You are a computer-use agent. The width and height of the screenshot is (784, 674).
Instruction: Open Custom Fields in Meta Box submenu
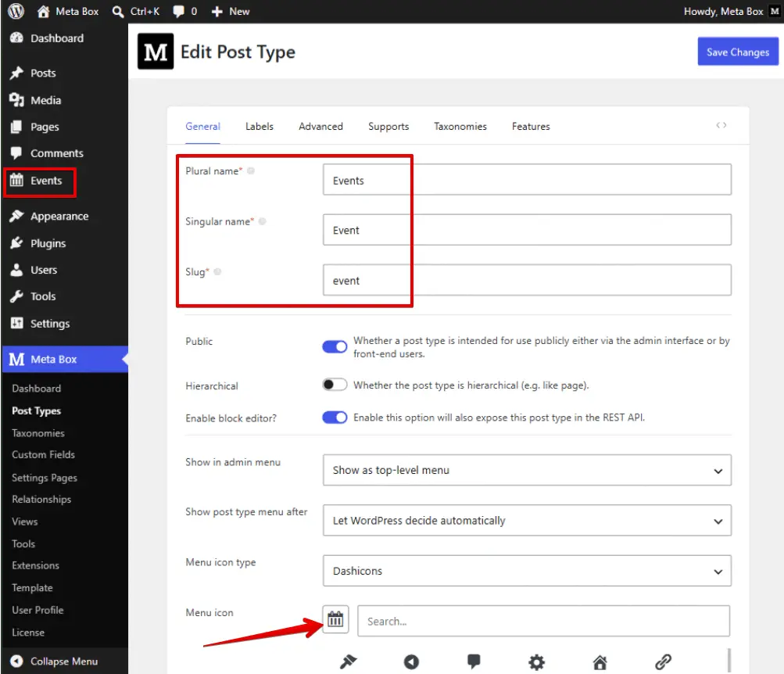pos(44,454)
